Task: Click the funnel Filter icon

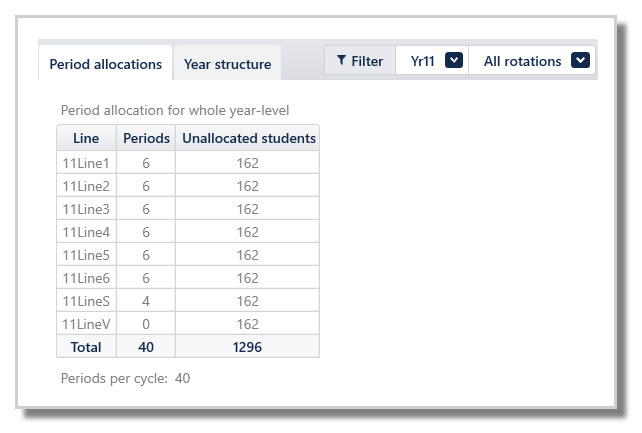Action: point(341,61)
